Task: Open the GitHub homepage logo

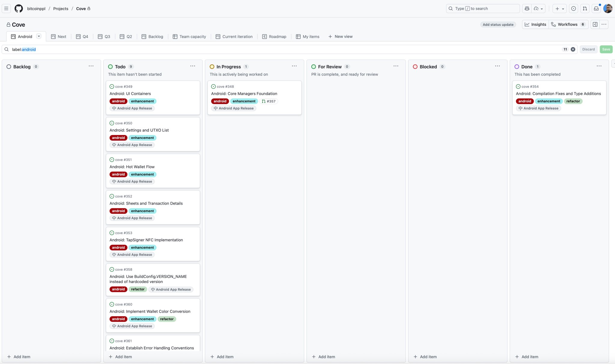Action: coord(19,8)
